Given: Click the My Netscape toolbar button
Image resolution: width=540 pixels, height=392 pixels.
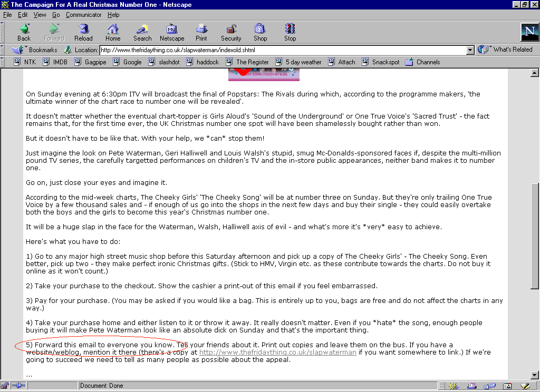Looking at the screenshot, I should (x=172, y=33).
